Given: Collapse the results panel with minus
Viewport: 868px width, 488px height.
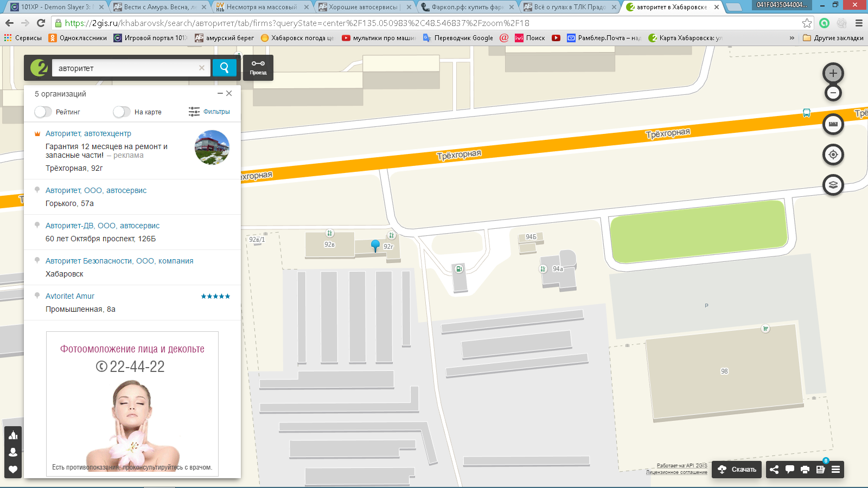Looking at the screenshot, I should pyautogui.click(x=220, y=93).
